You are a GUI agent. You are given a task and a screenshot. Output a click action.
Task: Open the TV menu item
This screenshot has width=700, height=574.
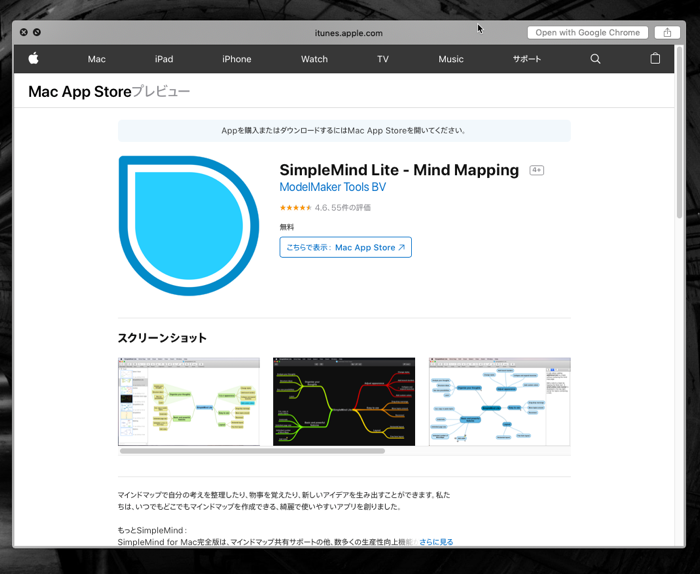coord(383,59)
